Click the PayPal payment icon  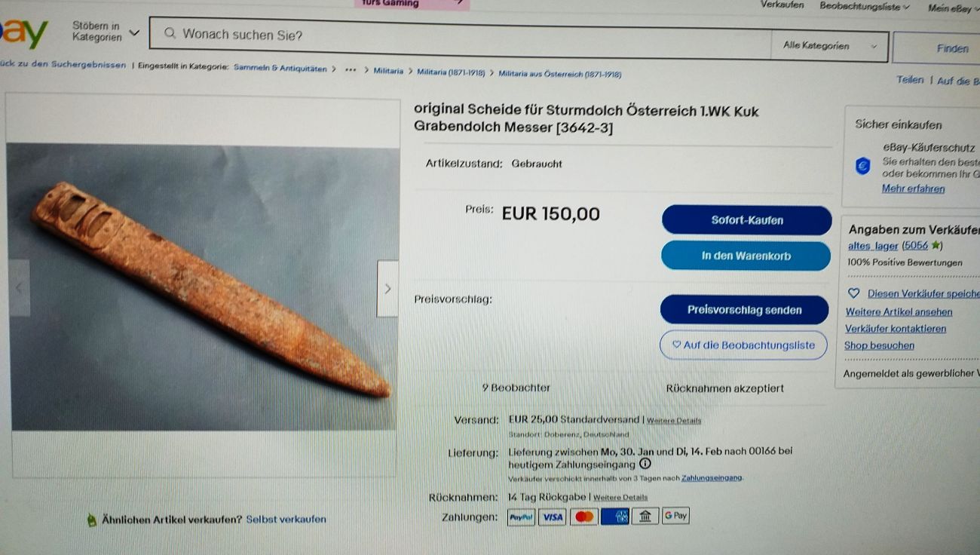(521, 517)
